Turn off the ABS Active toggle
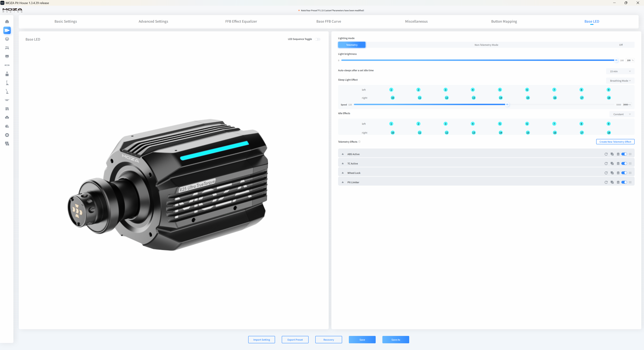 [x=624, y=154]
